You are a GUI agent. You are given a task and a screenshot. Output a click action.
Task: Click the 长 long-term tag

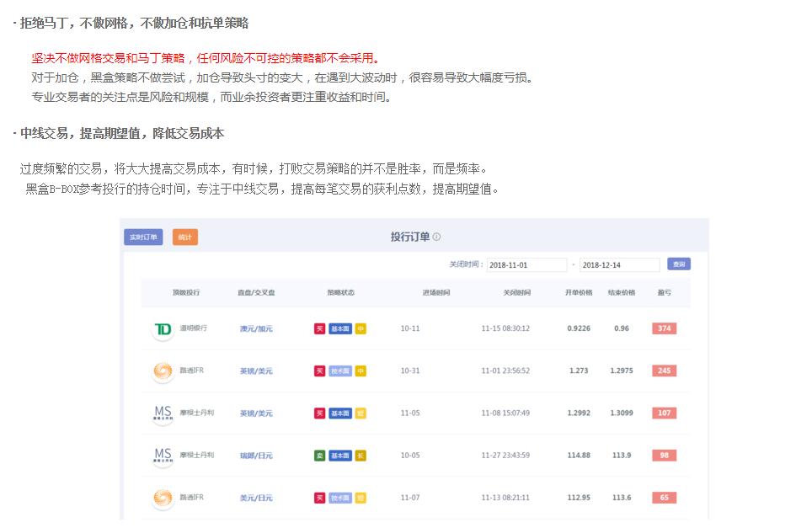(x=361, y=456)
